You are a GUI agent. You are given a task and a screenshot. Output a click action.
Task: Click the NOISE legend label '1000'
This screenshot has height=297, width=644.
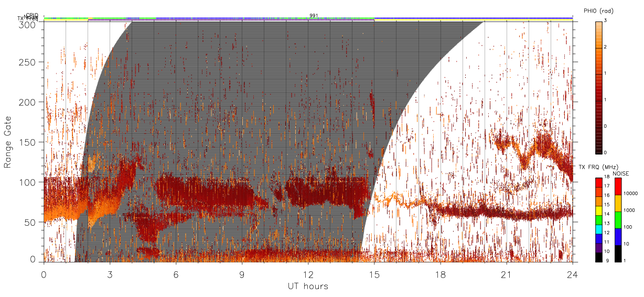tap(629, 210)
